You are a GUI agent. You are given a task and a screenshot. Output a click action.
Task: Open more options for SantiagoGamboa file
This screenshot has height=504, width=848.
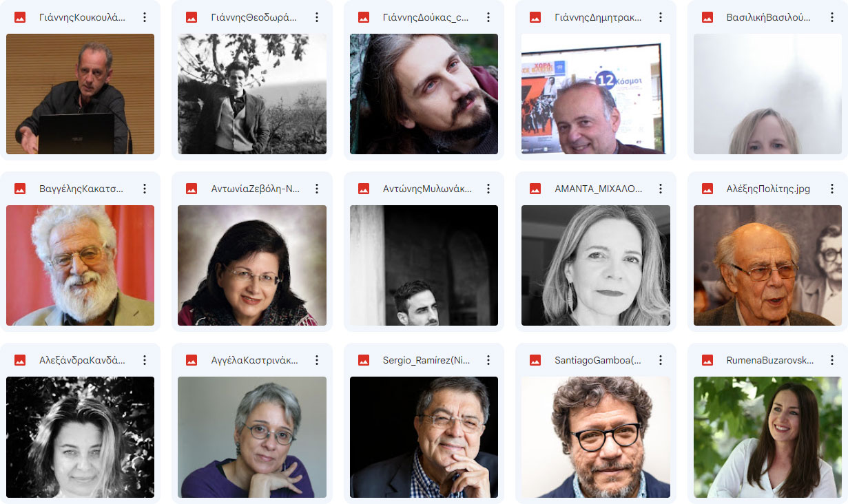coord(661,360)
